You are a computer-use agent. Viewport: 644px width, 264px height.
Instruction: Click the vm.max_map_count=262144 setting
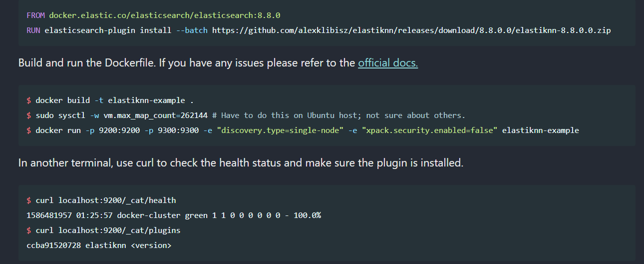click(x=155, y=115)
